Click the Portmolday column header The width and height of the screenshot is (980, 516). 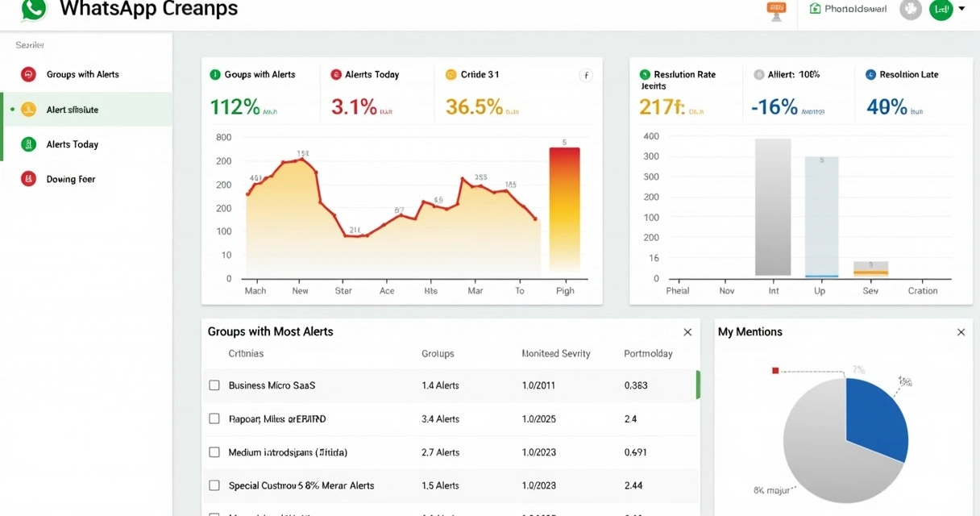pos(648,354)
